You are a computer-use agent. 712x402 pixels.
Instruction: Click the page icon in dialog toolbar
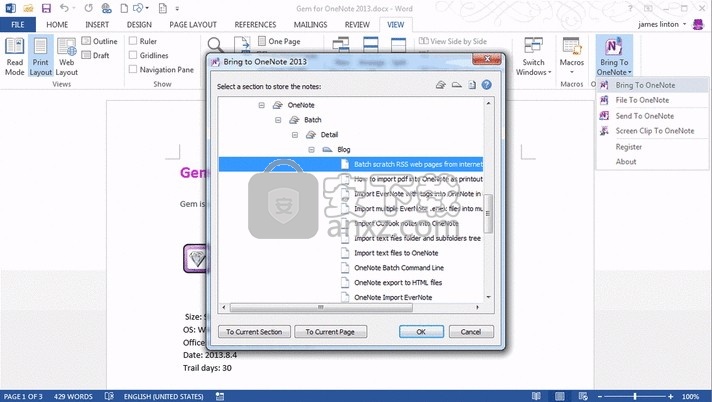click(x=472, y=85)
